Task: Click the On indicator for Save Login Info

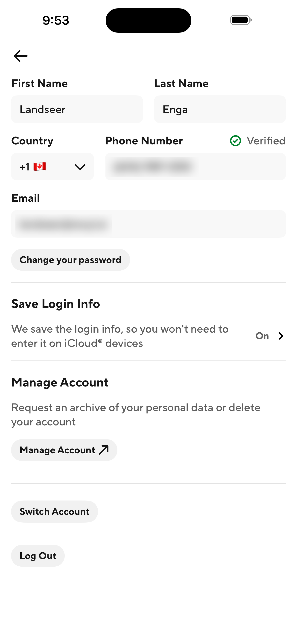Action: click(262, 336)
